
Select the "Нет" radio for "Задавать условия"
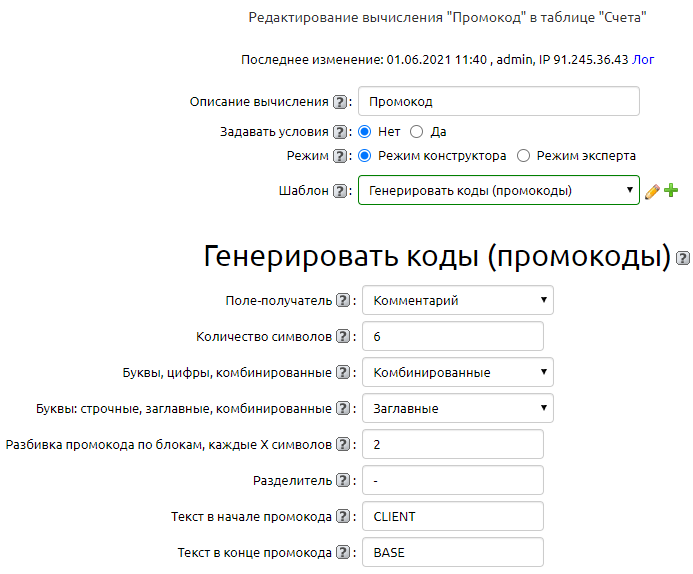coord(365,132)
